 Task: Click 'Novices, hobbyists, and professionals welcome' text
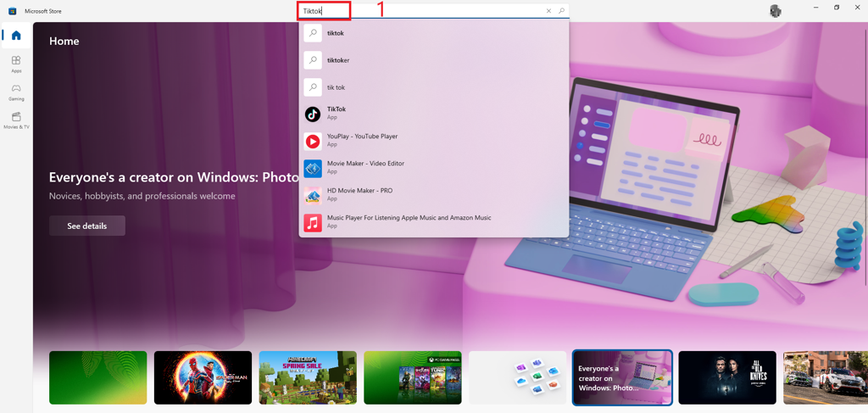click(142, 196)
